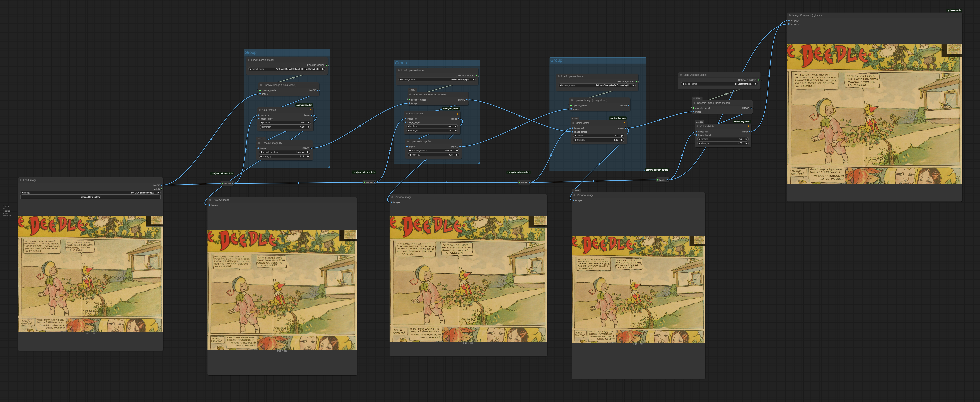Click images input socket on the 0.968s Preview Image
This screenshot has height=402, width=980.
573,200
